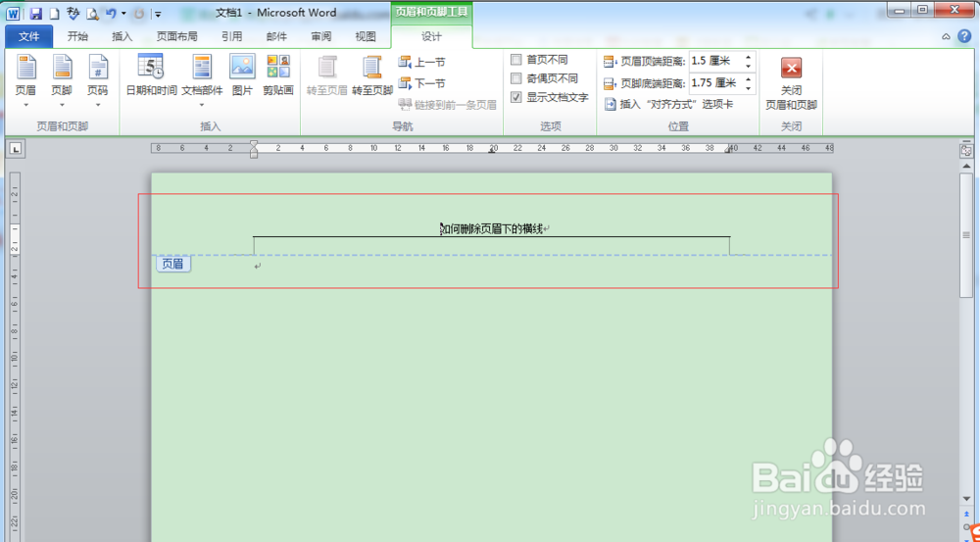Switch to the 开始 tab
Viewport: 980px width, 542px height.
[x=77, y=37]
